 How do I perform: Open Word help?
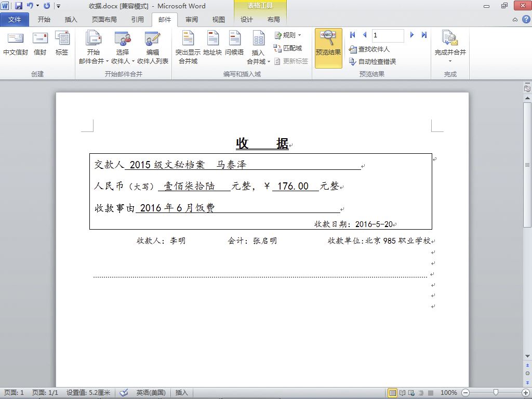(526, 19)
